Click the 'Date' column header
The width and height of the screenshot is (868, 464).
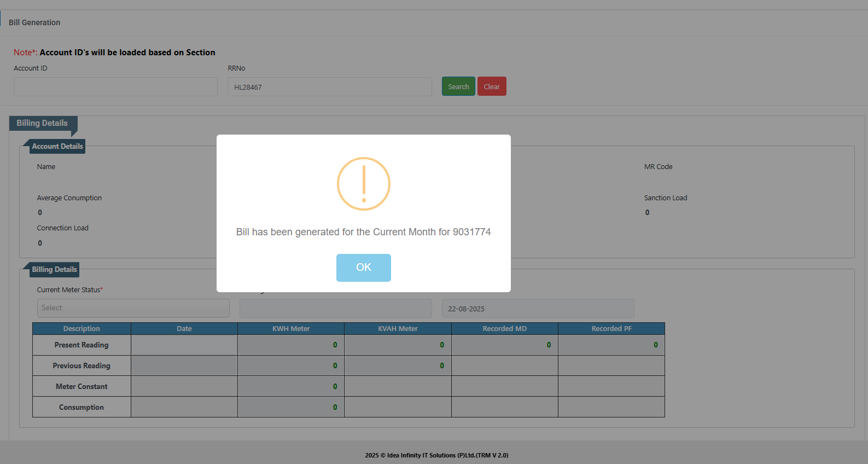click(x=184, y=328)
